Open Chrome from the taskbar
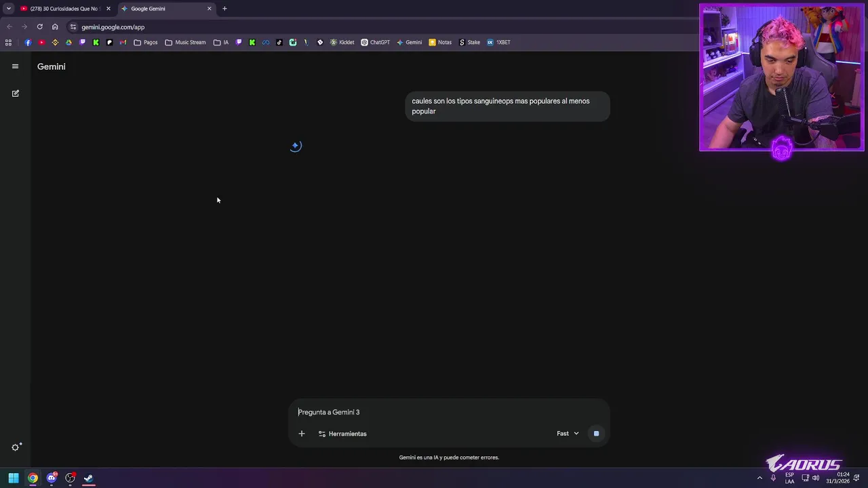Viewport: 868px width, 488px height. click(33, 478)
